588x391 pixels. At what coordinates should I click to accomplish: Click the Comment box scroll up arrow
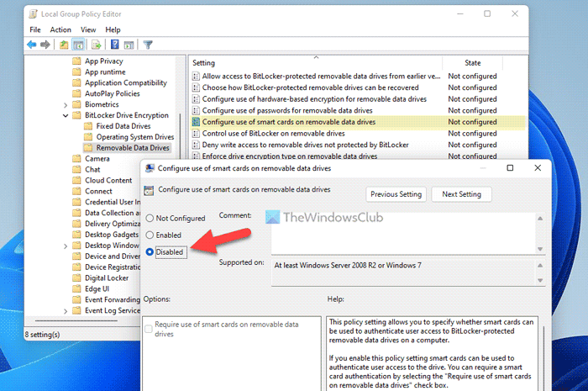pyautogui.click(x=540, y=219)
